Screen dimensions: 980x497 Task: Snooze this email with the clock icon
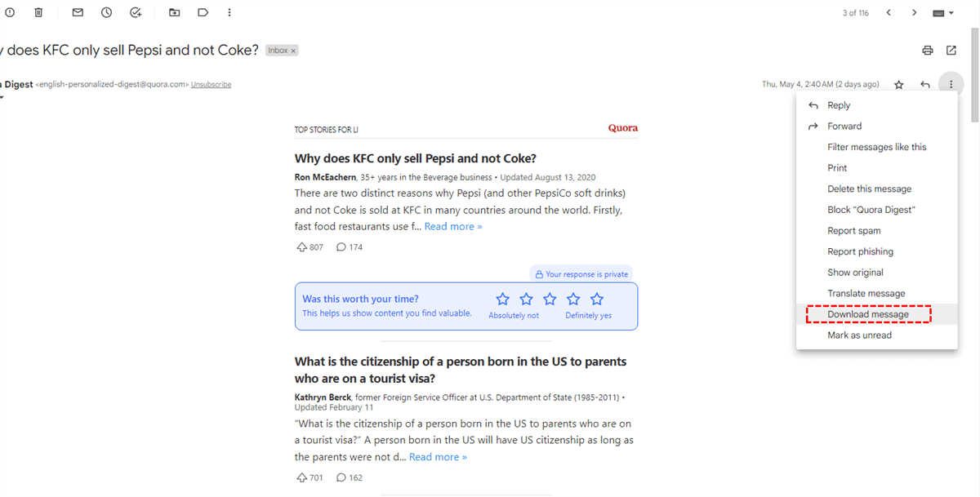(x=106, y=12)
